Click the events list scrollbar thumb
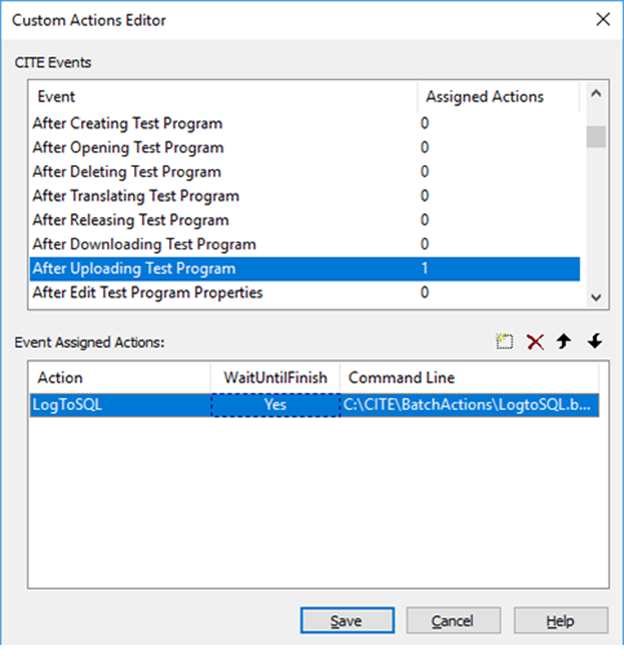 click(x=596, y=136)
